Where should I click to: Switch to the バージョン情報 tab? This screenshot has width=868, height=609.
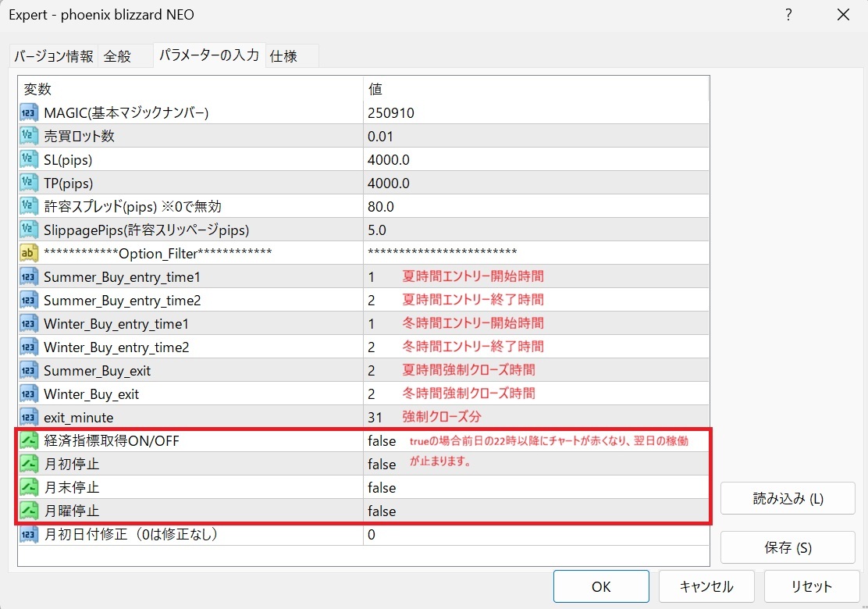click(x=54, y=56)
